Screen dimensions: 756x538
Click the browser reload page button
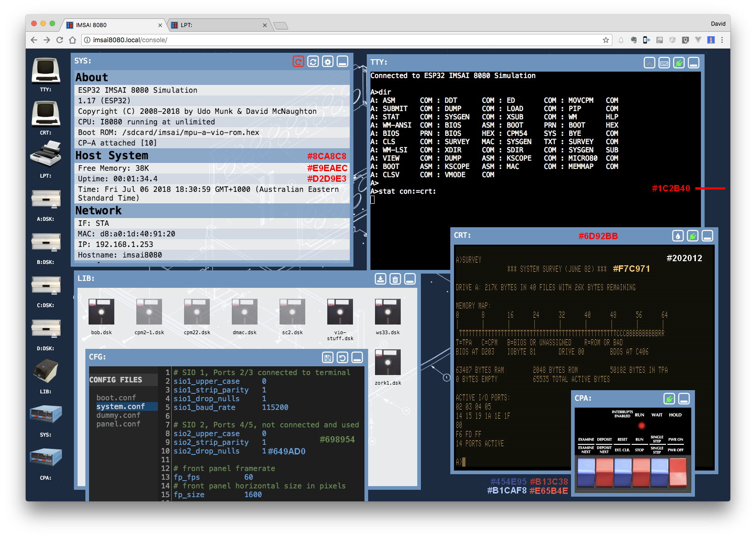coord(60,40)
